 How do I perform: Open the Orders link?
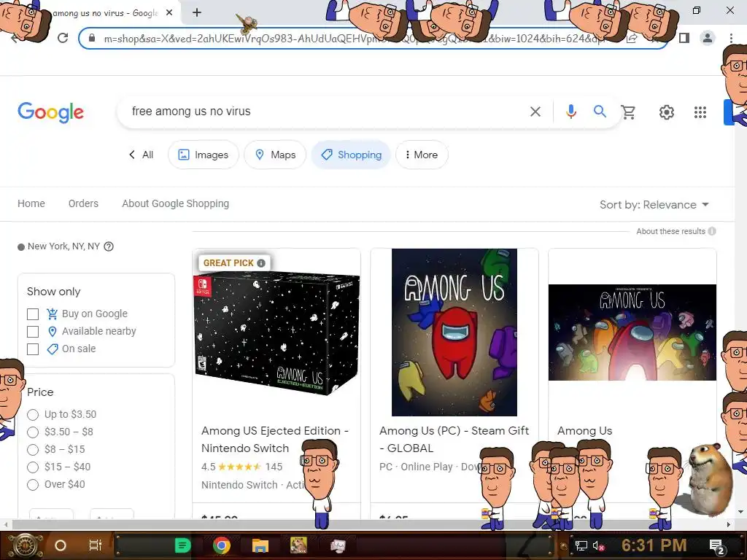pyautogui.click(x=83, y=204)
